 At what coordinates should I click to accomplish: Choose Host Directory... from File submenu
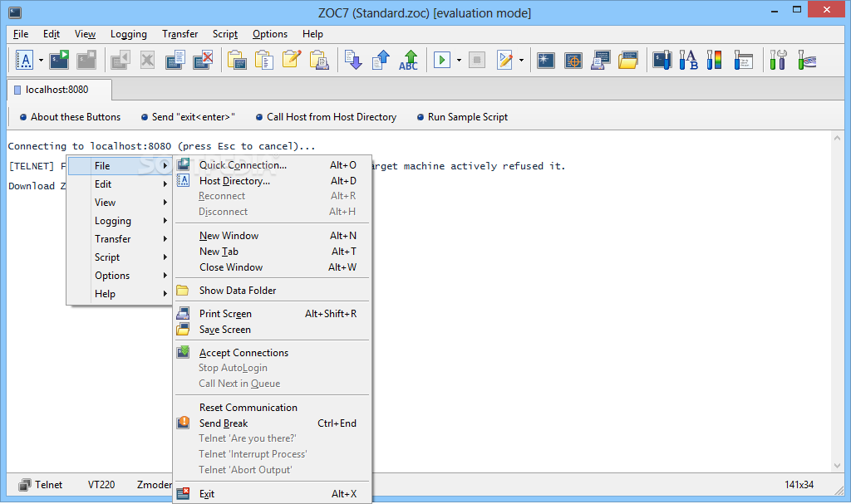pos(273,181)
